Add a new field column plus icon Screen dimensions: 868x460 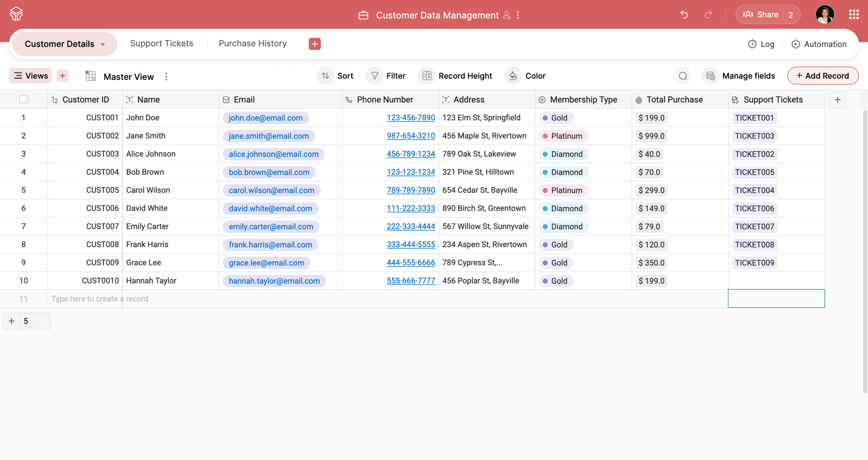pos(837,100)
